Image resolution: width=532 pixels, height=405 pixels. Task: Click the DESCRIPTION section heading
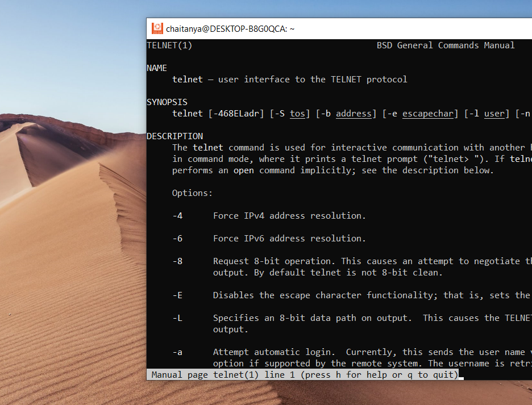coord(174,136)
